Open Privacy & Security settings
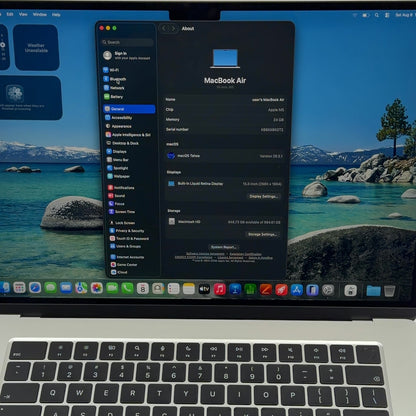Image resolution: width=416 pixels, height=416 pixels. tap(127, 231)
